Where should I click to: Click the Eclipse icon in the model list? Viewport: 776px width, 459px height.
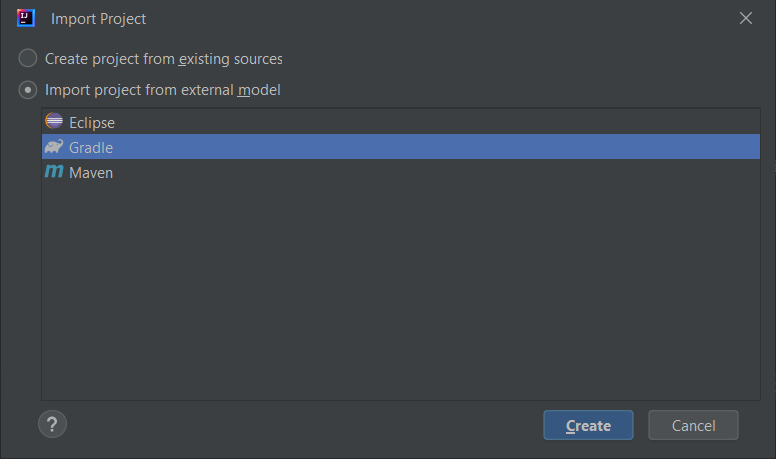54,122
